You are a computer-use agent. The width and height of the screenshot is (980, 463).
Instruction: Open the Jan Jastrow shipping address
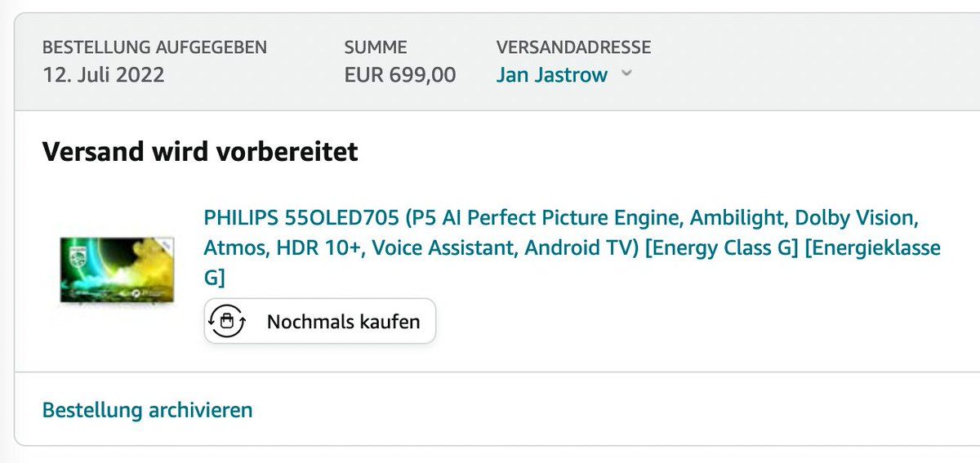[551, 75]
